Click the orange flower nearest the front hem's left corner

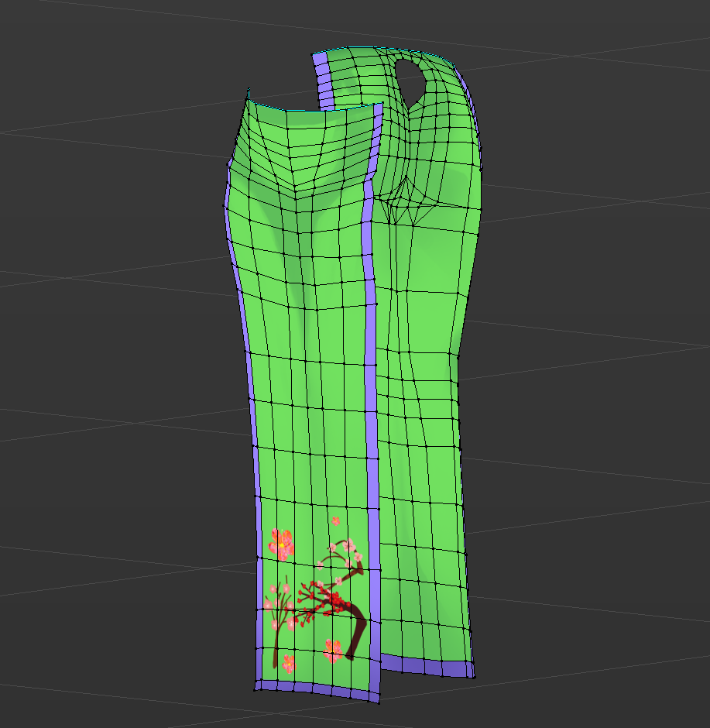coord(289,663)
